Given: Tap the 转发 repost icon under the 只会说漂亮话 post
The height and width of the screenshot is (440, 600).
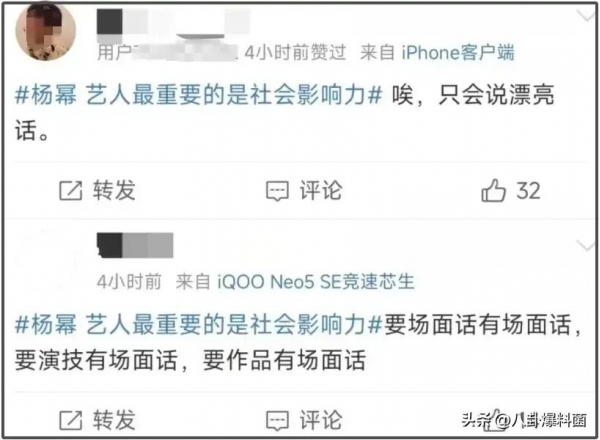Looking at the screenshot, I should (x=70, y=191).
